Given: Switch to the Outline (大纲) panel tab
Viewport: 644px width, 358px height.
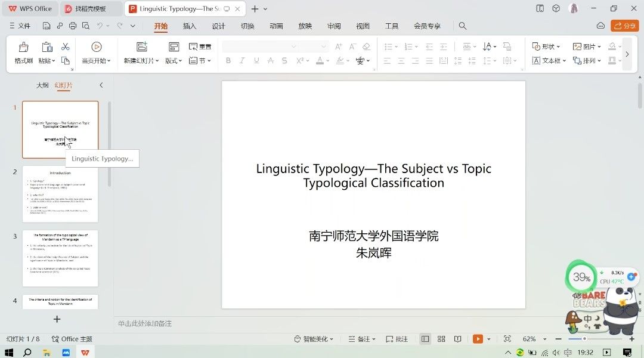Looking at the screenshot, I should coord(42,85).
